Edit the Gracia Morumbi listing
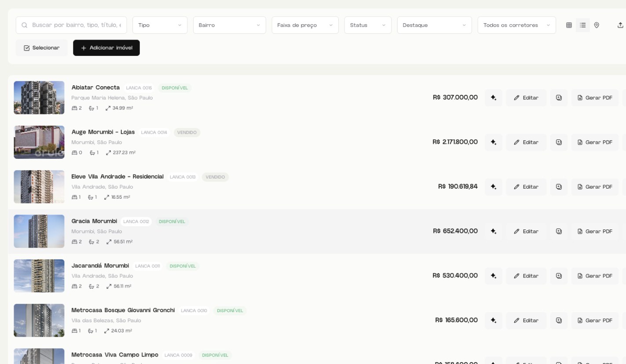Viewport: 626px width, 364px height. pos(526,231)
